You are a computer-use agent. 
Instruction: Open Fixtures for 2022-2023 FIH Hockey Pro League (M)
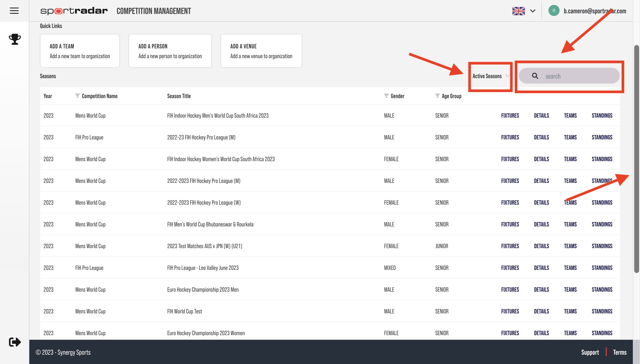[x=510, y=181]
